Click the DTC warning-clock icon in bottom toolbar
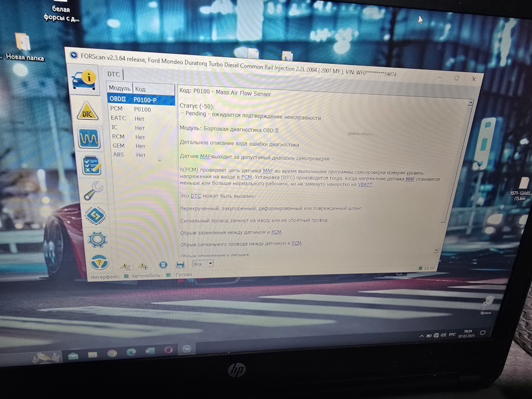The image size is (532, 399). 143,265
